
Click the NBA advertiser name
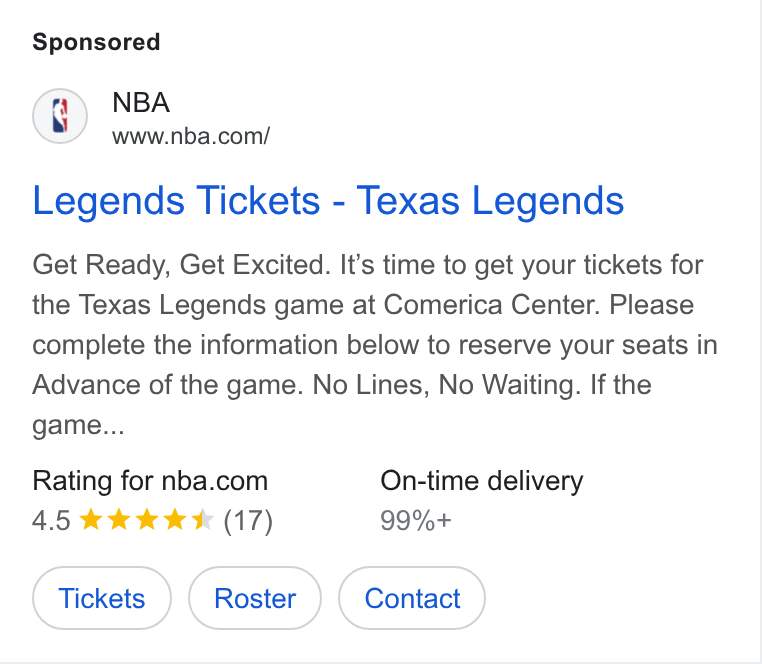(x=141, y=103)
